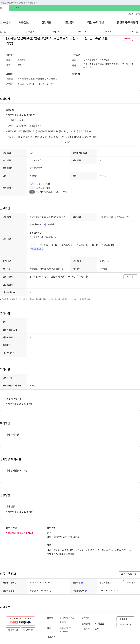Screen dimensions: 140x644
Task: Click the siren icon on 거짓구인광고 신고
Action: [122, 574]
